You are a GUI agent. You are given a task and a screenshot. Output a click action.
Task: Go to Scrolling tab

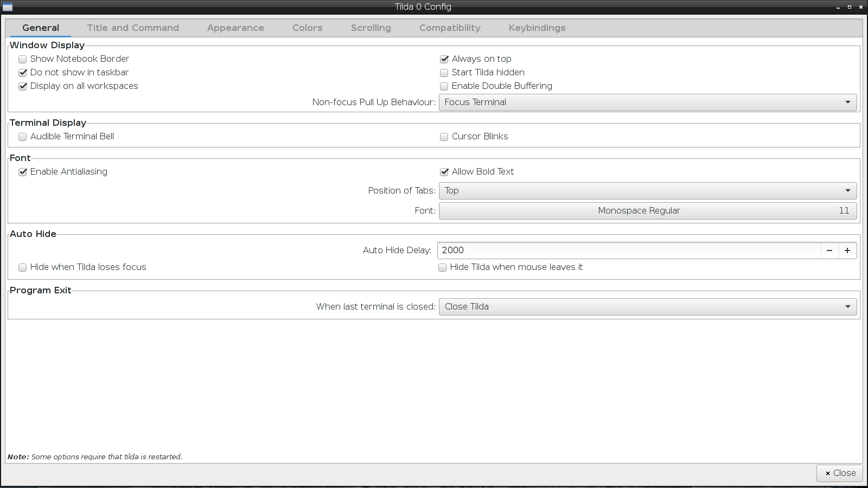click(x=371, y=28)
